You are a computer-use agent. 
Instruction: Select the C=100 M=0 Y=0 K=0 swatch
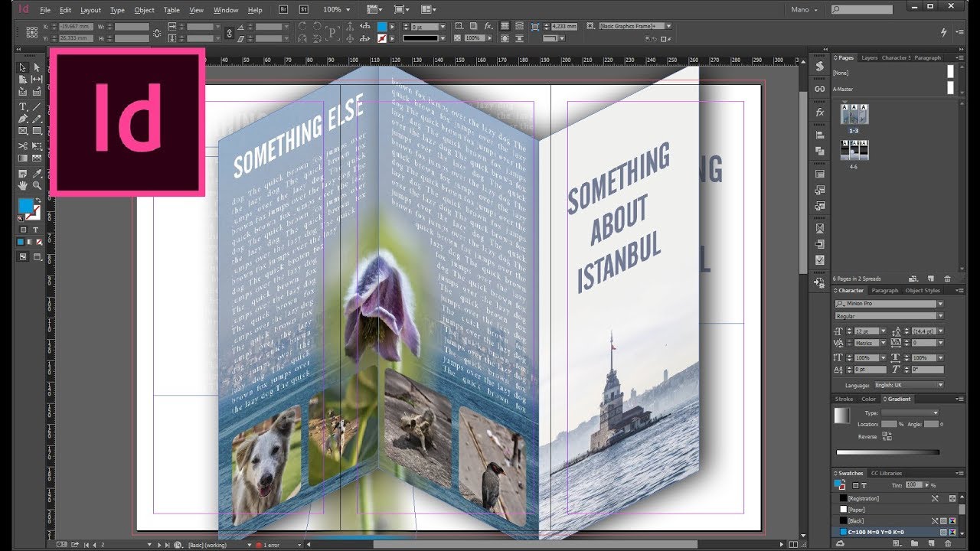[897, 532]
